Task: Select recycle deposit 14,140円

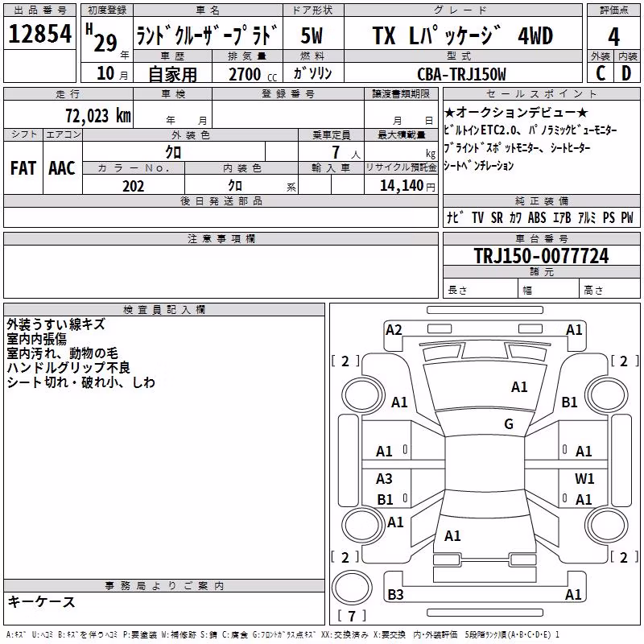Action: point(407,186)
